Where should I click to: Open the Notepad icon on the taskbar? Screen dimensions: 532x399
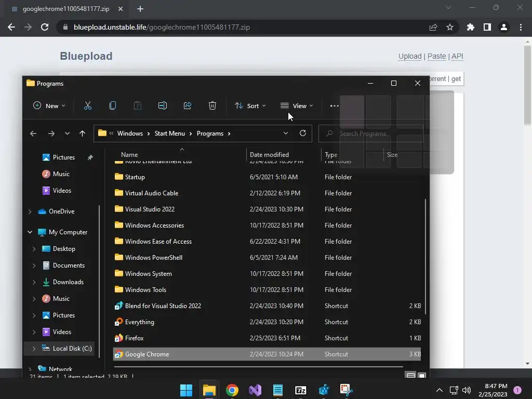point(277,390)
